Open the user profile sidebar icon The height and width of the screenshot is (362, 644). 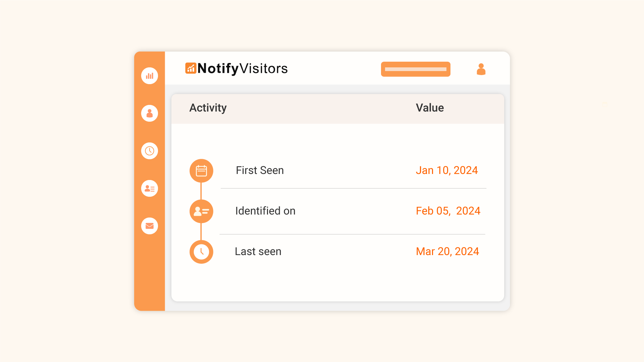[x=150, y=113]
